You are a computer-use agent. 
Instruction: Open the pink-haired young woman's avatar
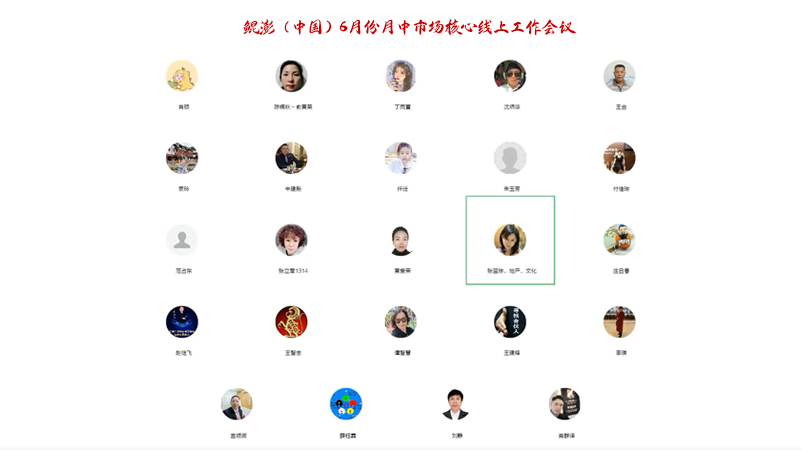click(401, 76)
